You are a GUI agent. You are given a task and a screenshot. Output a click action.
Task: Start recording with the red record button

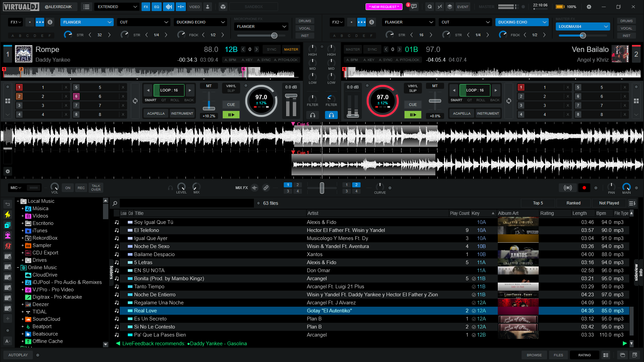(584, 188)
